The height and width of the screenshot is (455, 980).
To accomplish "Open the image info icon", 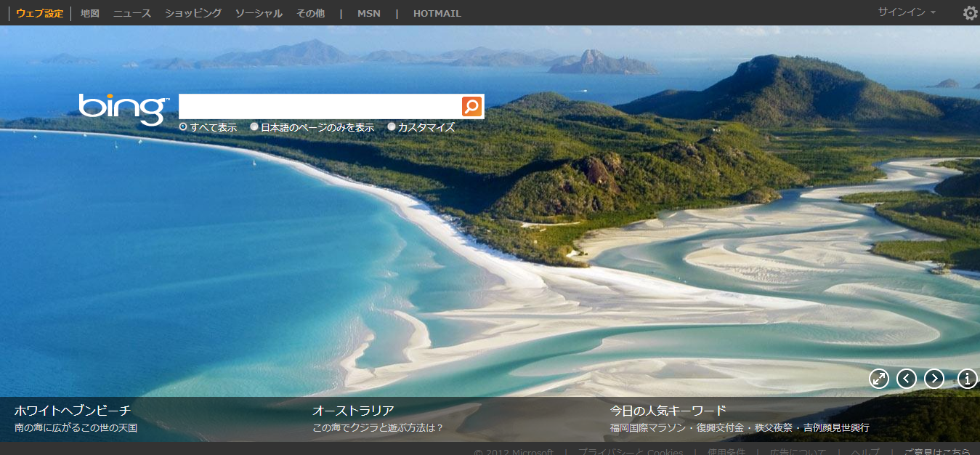I will coord(967,378).
